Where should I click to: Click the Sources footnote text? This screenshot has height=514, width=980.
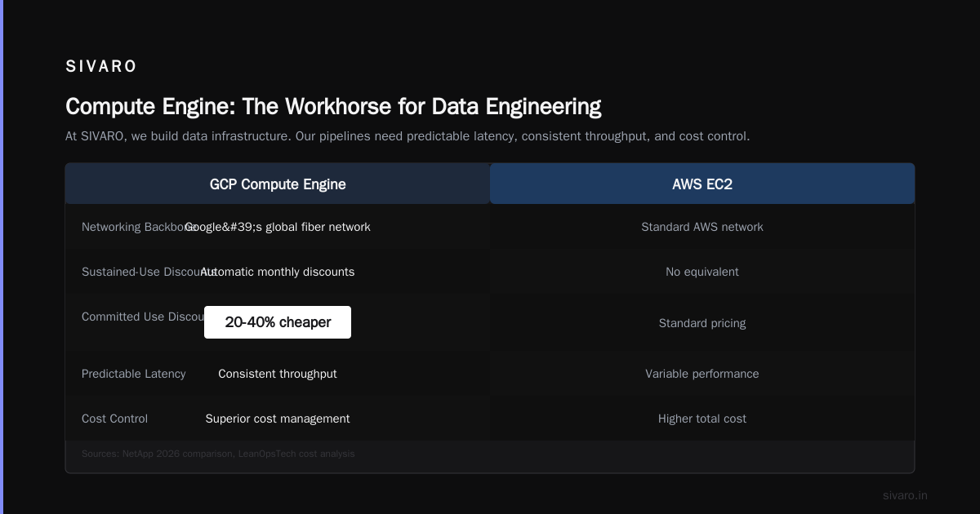tap(218, 454)
